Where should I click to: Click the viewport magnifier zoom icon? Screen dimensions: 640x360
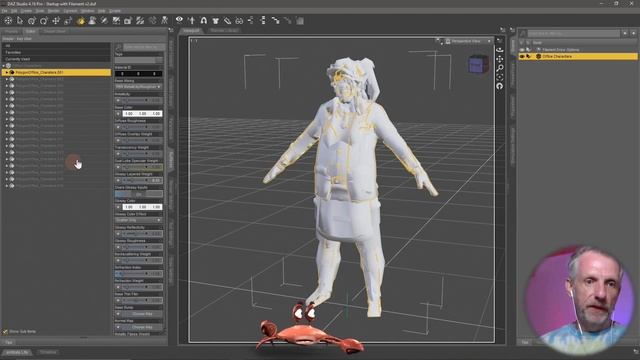click(500, 68)
